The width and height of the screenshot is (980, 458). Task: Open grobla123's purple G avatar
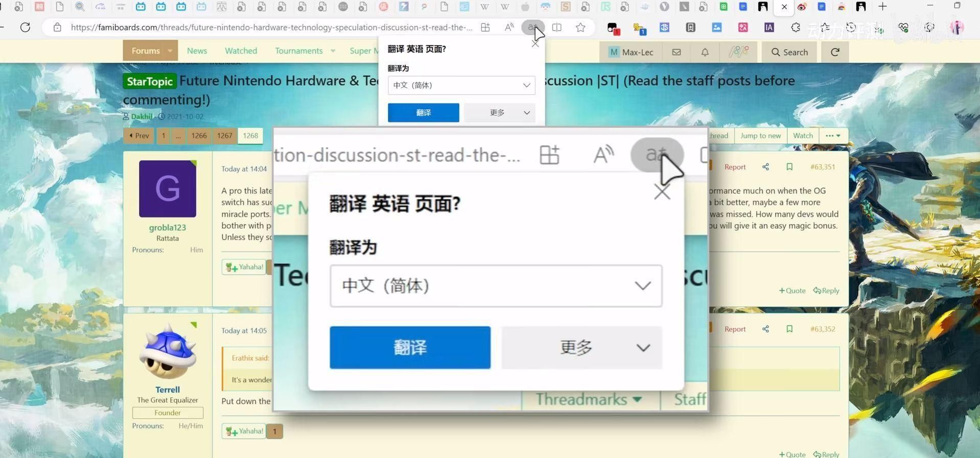pyautogui.click(x=168, y=189)
